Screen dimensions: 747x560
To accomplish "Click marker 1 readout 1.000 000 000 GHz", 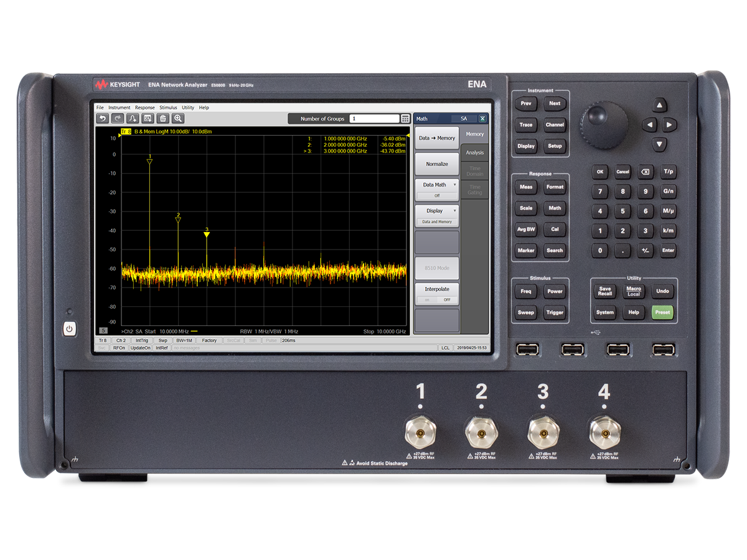I will point(345,138).
